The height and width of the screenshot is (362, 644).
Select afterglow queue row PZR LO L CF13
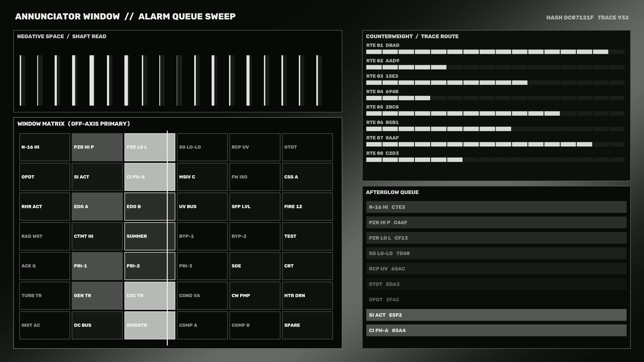click(x=496, y=238)
